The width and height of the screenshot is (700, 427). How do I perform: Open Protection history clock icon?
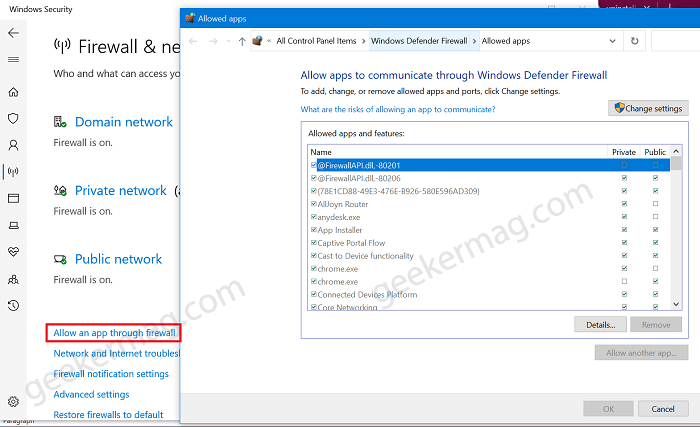(13, 306)
